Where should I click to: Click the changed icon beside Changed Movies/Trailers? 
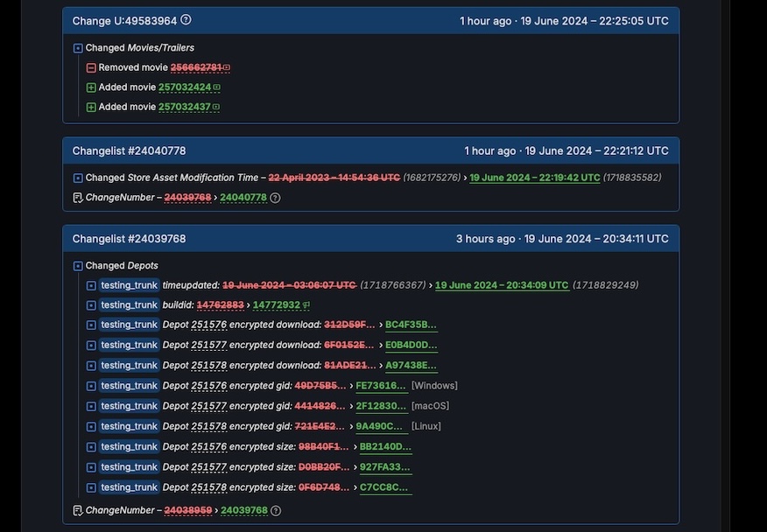click(x=78, y=48)
